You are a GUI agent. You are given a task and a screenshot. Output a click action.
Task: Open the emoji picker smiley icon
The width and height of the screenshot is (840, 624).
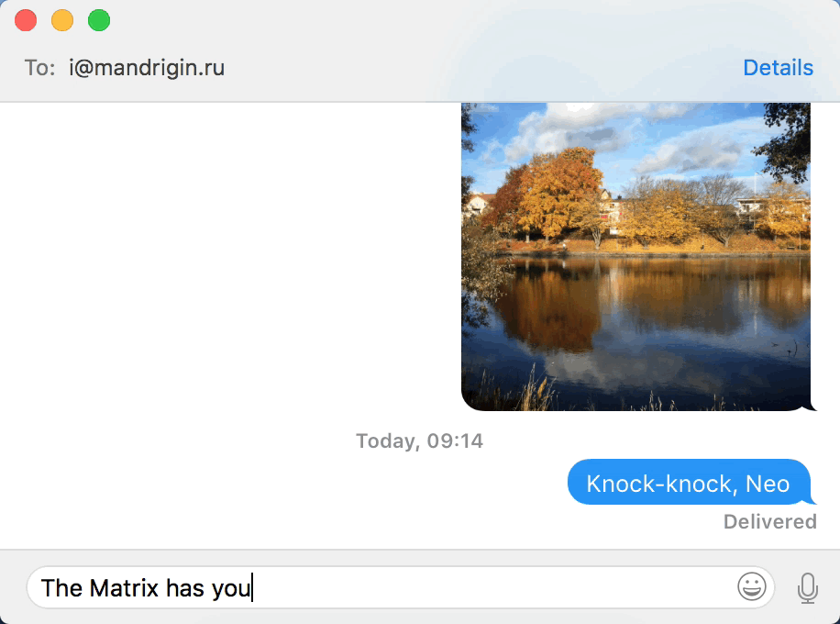pos(752,586)
